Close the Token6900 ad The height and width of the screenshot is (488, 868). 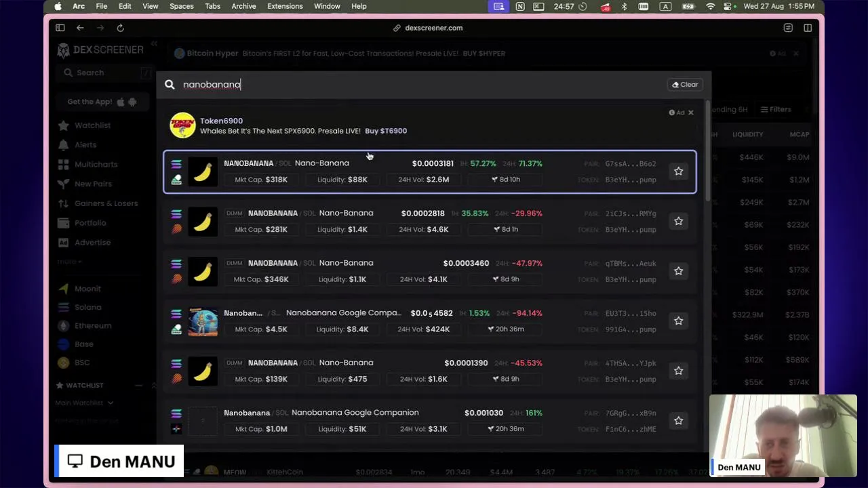pos(690,113)
